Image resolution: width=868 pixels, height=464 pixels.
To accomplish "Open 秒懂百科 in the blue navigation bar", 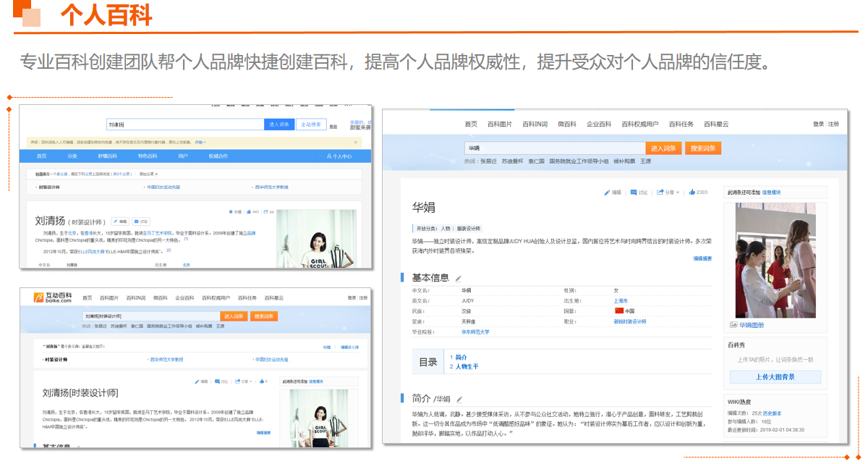I will [107, 156].
